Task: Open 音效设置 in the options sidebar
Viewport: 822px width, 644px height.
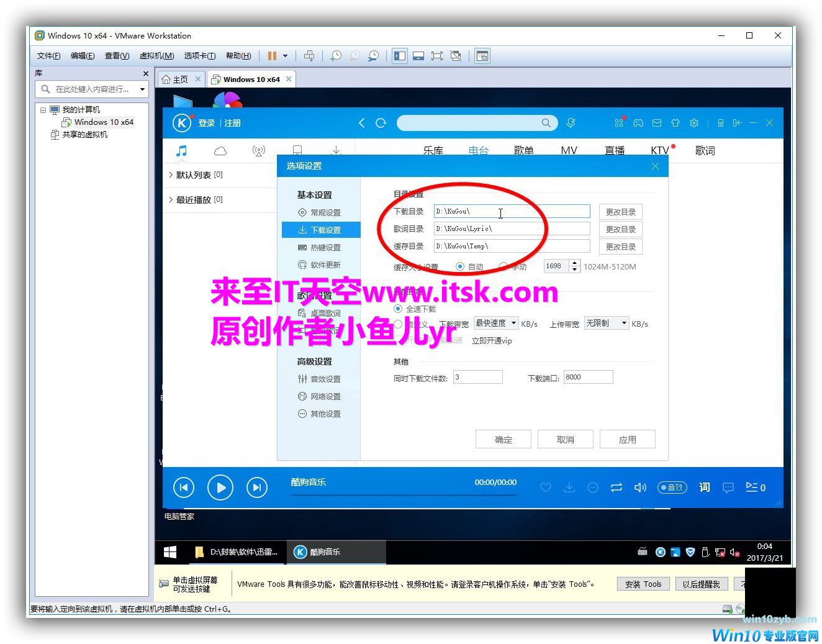Action: click(x=320, y=379)
